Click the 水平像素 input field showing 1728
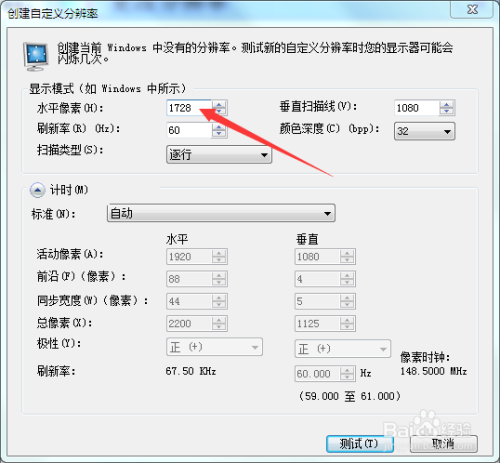This screenshot has width=500, height=463. click(x=189, y=108)
